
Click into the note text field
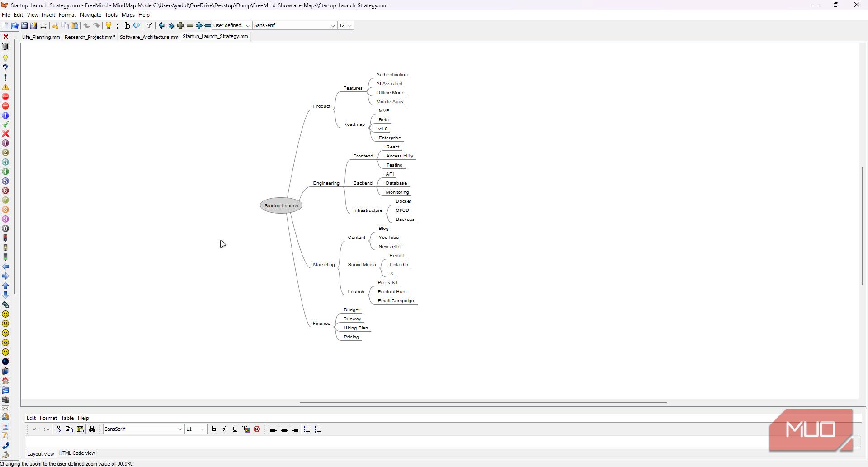point(443,442)
